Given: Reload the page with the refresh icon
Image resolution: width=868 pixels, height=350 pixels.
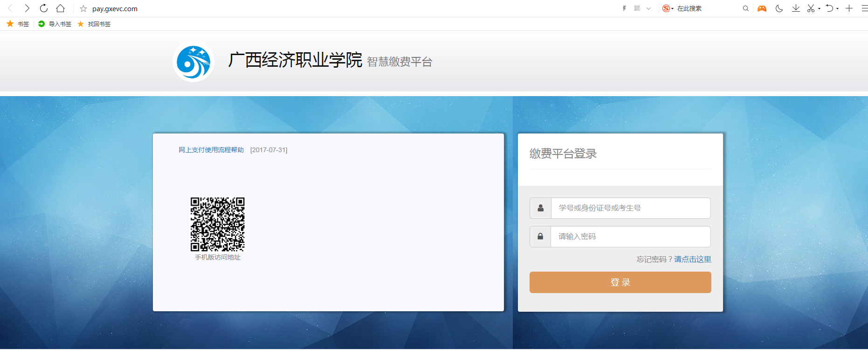Looking at the screenshot, I should click(44, 8).
